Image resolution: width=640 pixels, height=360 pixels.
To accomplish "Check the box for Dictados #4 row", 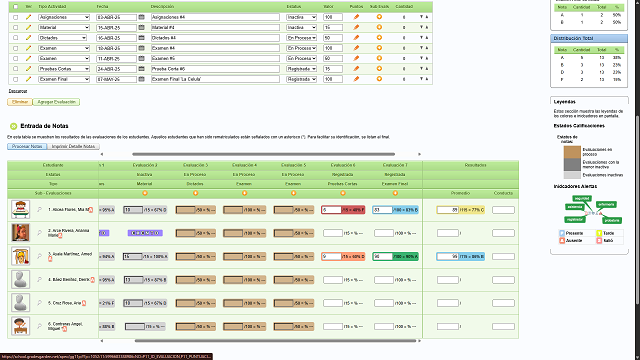I will pyautogui.click(x=16, y=38).
